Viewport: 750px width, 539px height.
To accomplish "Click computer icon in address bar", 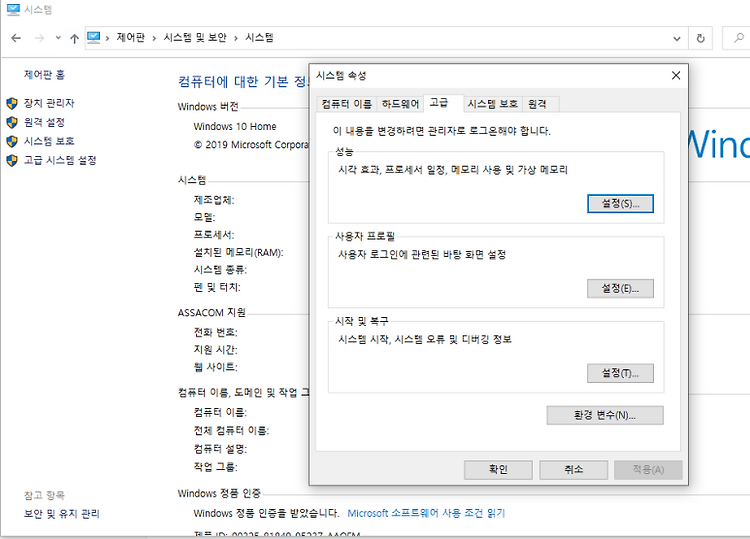I will (x=94, y=38).
